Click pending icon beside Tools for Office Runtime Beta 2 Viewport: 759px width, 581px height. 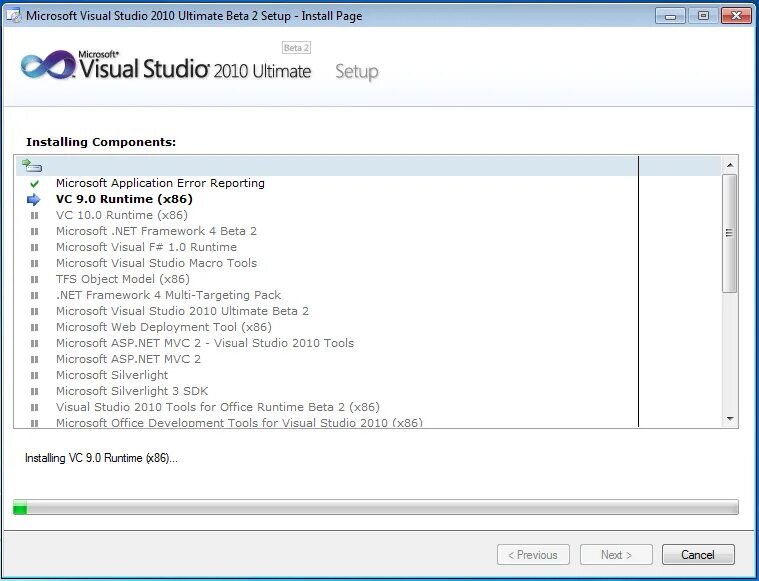pyautogui.click(x=34, y=407)
